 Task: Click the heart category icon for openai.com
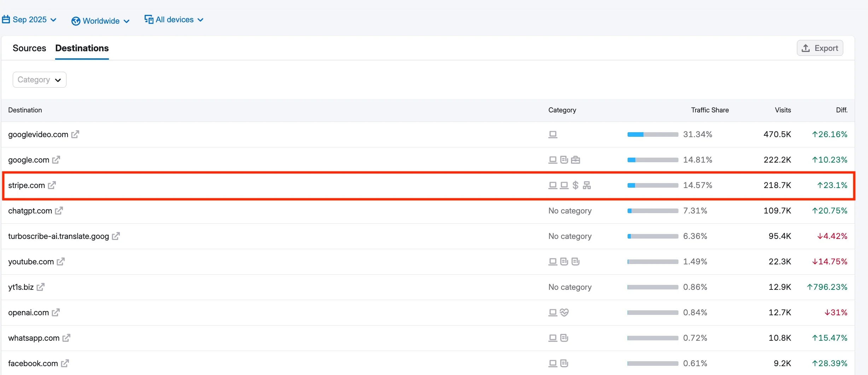[x=564, y=312]
